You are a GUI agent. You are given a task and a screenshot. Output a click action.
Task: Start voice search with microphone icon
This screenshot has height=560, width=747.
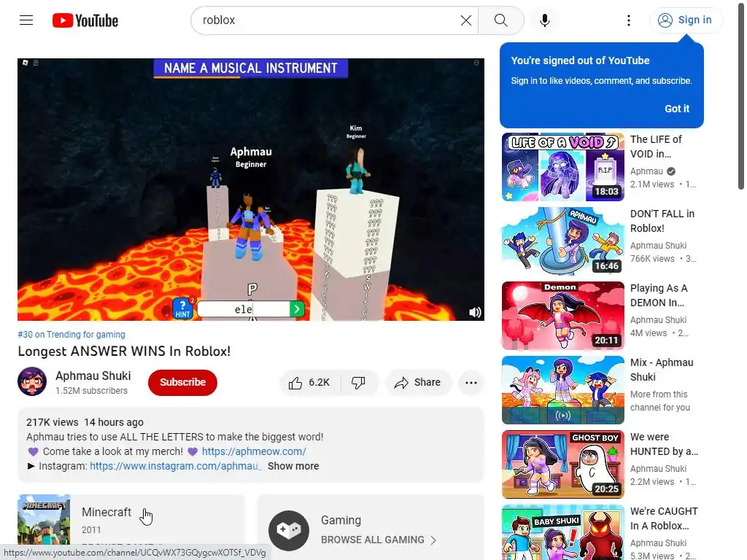pos(545,20)
